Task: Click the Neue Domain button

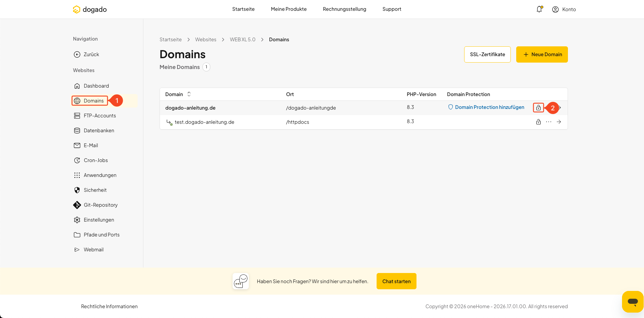Action: 542,54
